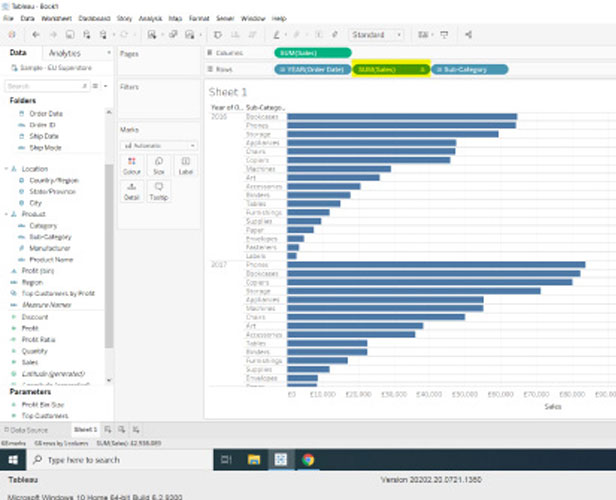
Task: Click the Size card in Marks
Action: (159, 165)
